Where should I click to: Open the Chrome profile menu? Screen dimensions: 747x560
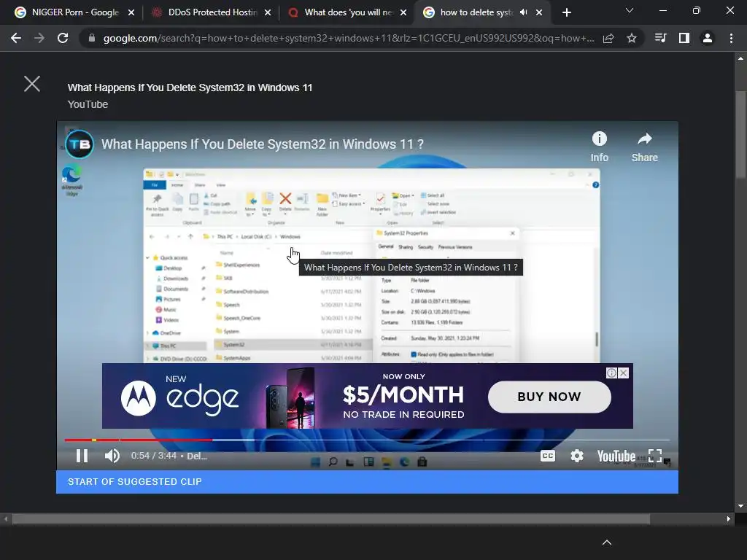(708, 38)
